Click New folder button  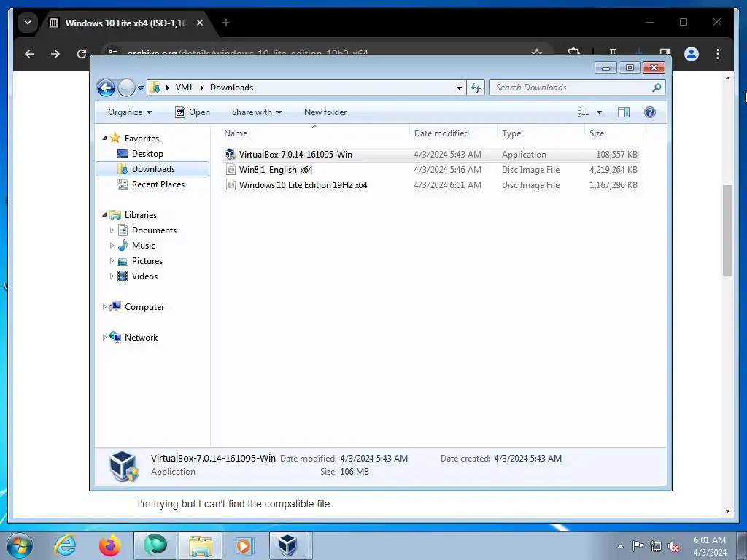tap(325, 112)
